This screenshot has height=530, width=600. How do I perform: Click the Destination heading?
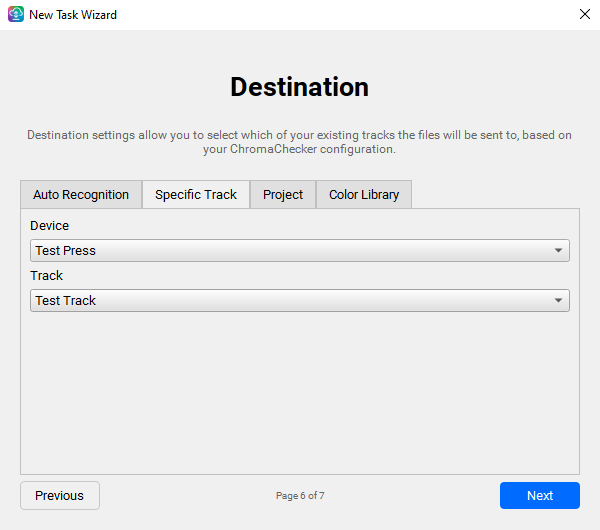300,87
